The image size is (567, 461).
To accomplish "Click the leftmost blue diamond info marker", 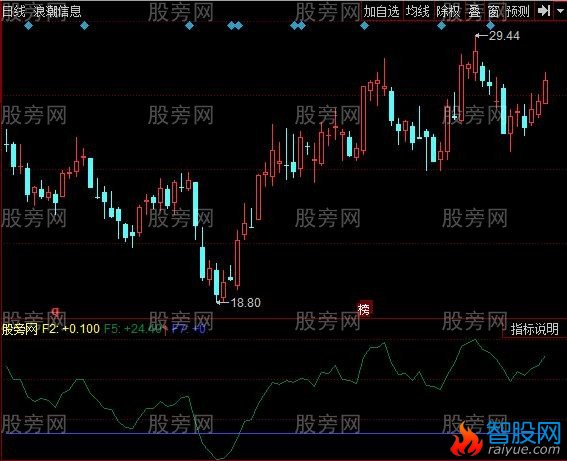I will (29, 26).
